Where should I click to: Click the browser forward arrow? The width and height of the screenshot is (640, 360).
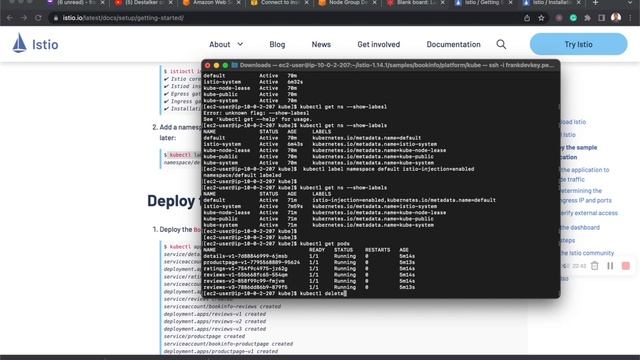pos(24,18)
